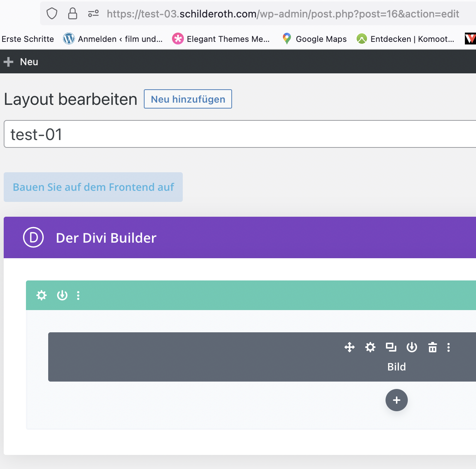Duplicate the Bild module
Viewport: 476px width, 469px height.
tap(391, 347)
